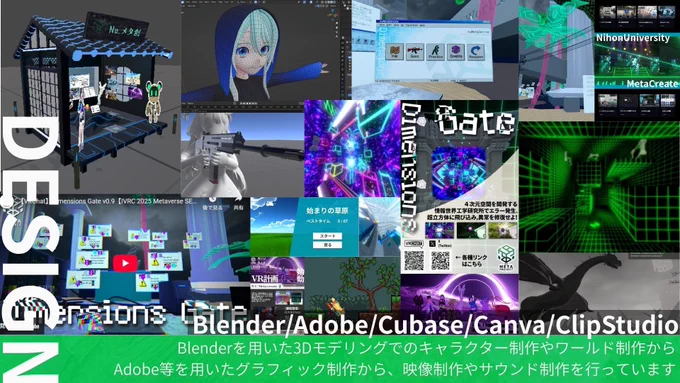Open the menu bar of the retro window
This screenshot has height=383, width=680.
[434, 26]
